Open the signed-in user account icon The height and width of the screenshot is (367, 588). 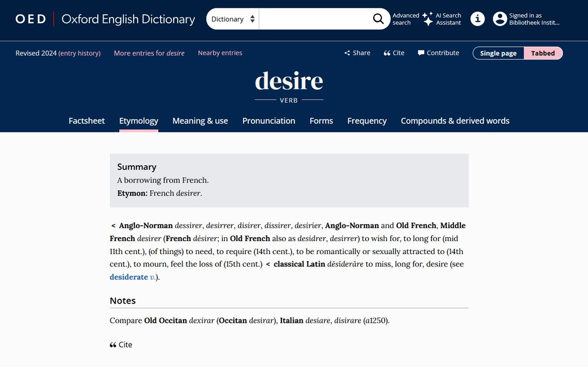tap(500, 19)
